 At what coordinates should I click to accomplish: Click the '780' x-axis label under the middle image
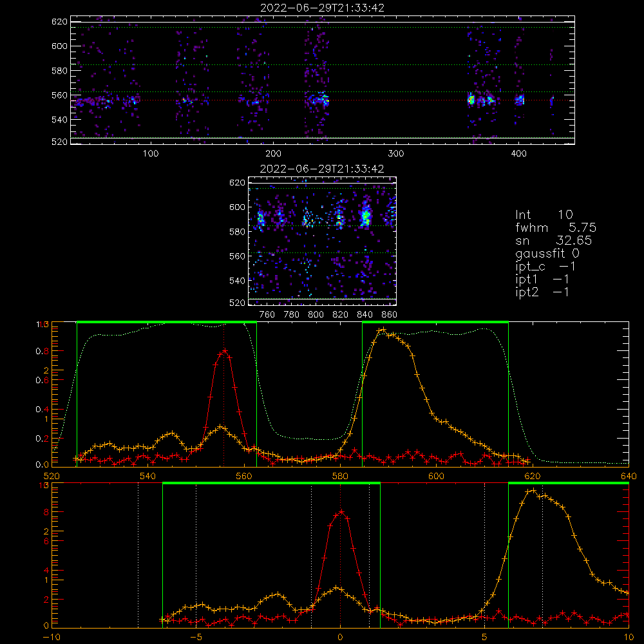click(x=292, y=315)
